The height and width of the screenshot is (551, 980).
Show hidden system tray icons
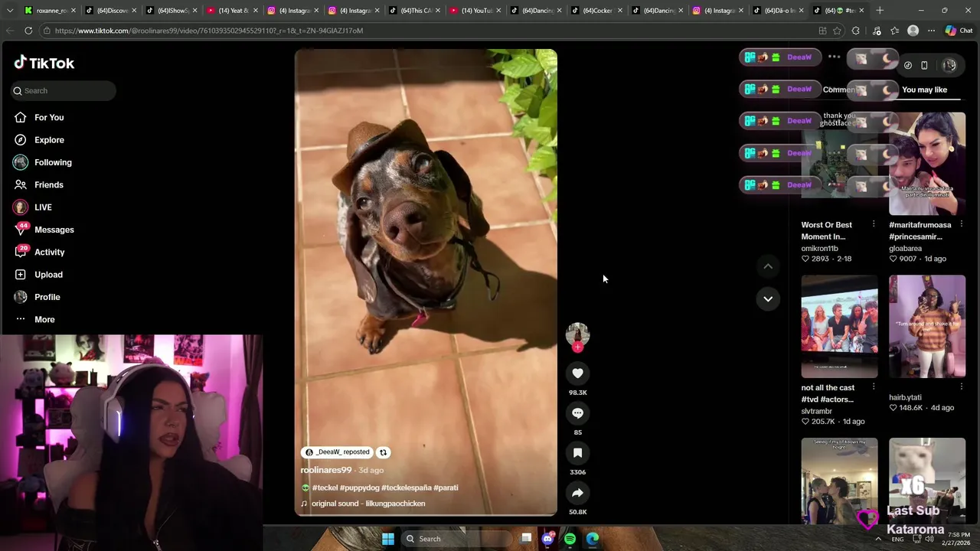tap(878, 539)
